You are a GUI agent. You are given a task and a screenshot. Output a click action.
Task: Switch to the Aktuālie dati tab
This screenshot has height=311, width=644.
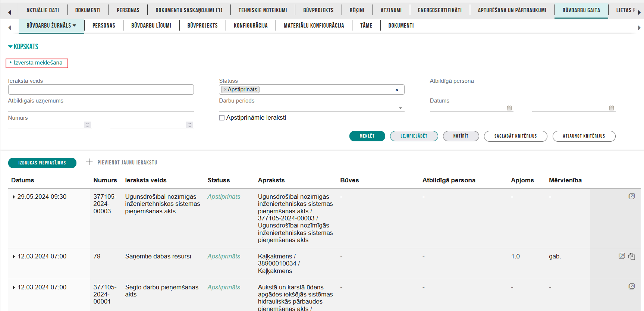[x=43, y=10]
